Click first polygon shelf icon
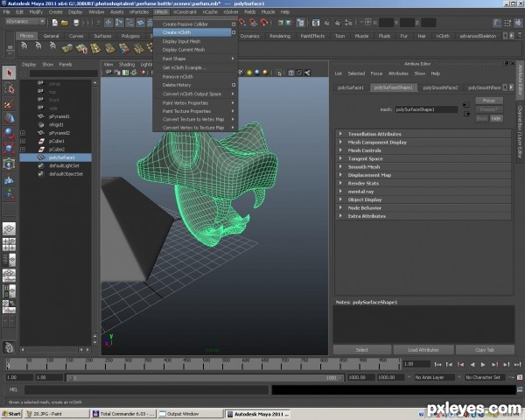525x420 pixels. click(67, 49)
